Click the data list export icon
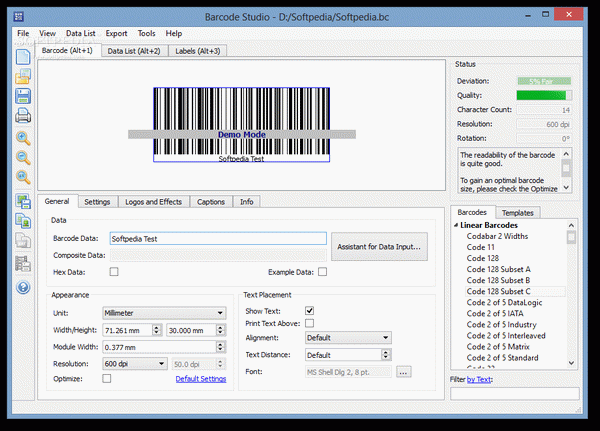Viewport: 600px width, 431px height. [23, 263]
